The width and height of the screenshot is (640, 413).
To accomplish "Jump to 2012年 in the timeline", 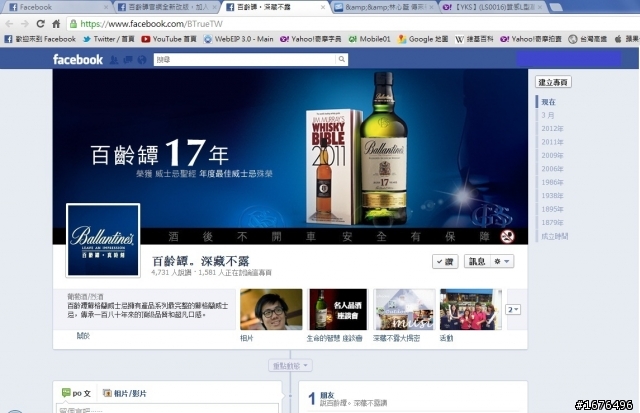I will 552,129.
